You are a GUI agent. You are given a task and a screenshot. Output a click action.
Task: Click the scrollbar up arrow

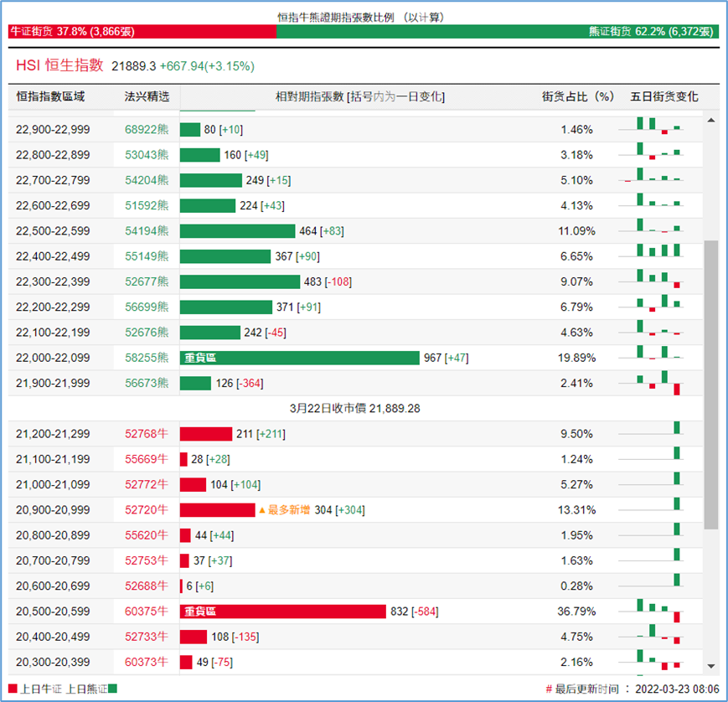tap(711, 121)
